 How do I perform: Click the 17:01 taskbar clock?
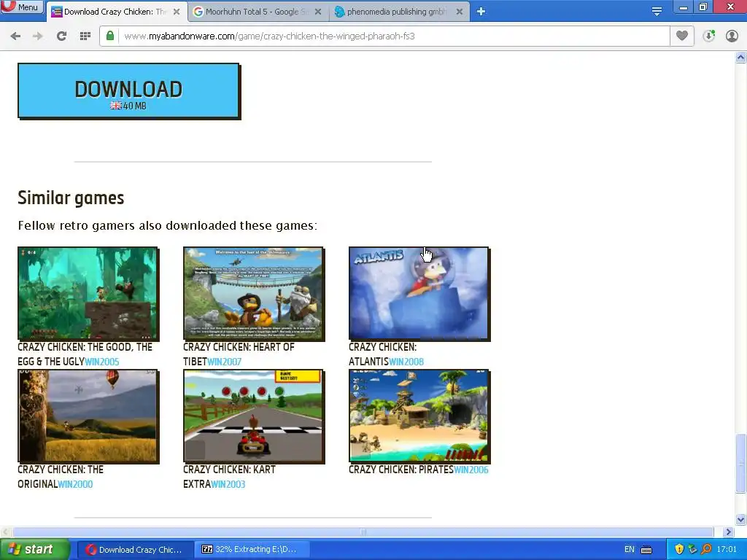click(727, 550)
